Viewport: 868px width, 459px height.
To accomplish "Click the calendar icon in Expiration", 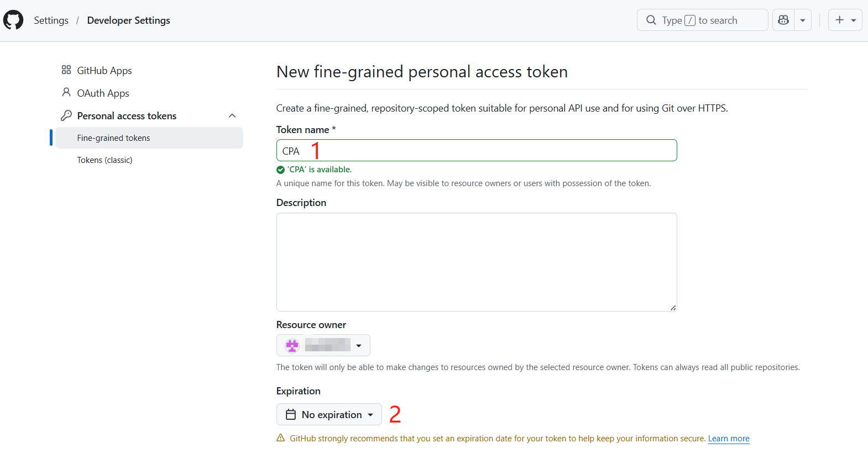I will 291,414.
